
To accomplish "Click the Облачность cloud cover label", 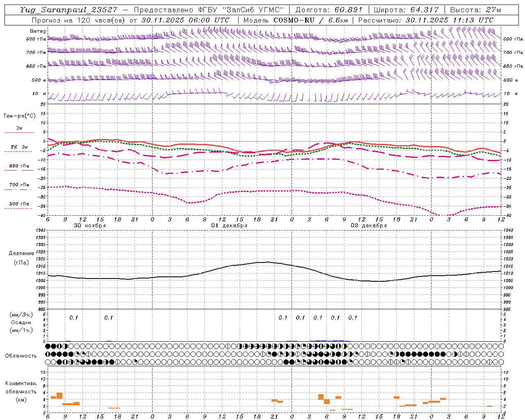I will point(21,356).
